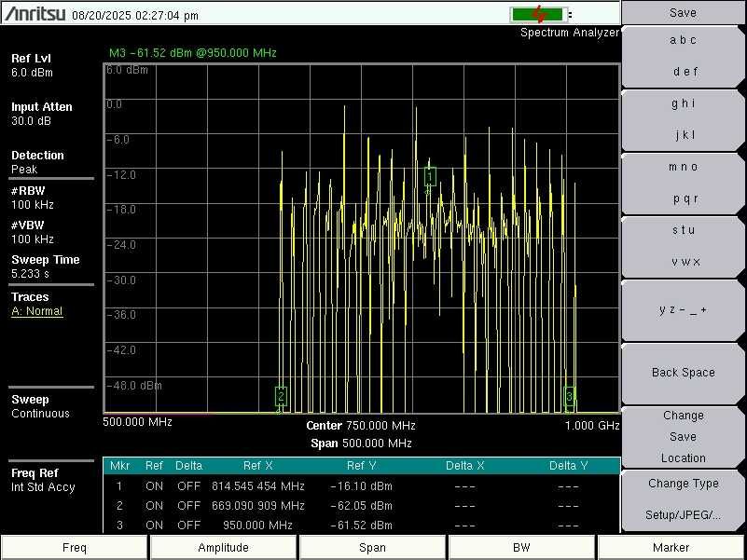Screen dimensions: 747x560
Task: Select marker 3 at 950 MHz
Action: [569, 396]
